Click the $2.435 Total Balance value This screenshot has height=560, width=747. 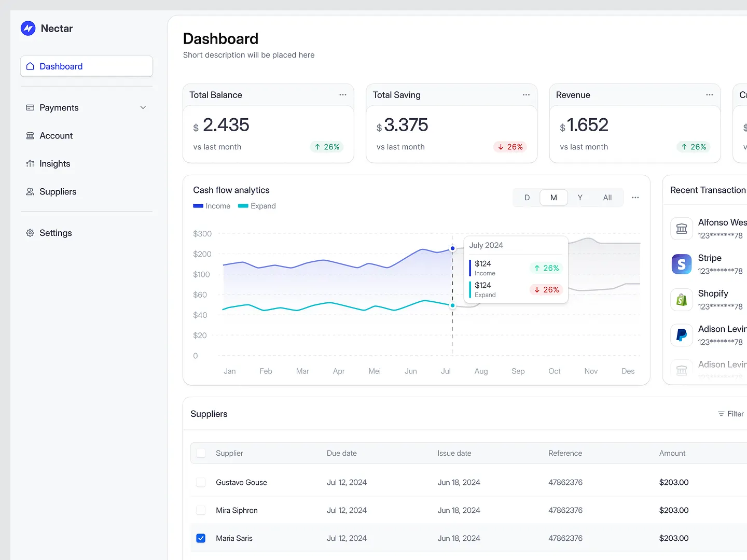point(222,125)
